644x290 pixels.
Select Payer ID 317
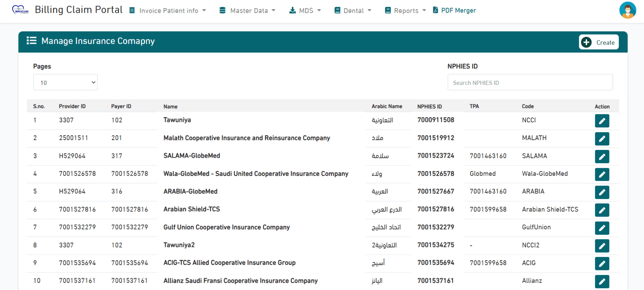pos(117,156)
